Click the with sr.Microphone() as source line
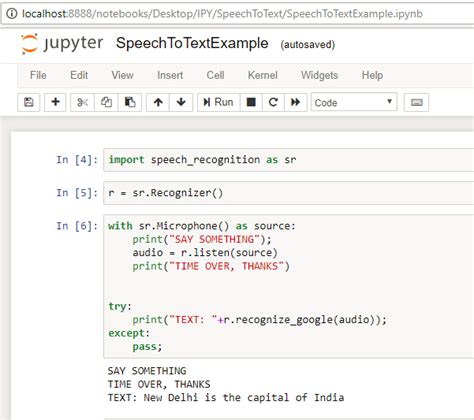The image size is (474, 420). point(202,226)
